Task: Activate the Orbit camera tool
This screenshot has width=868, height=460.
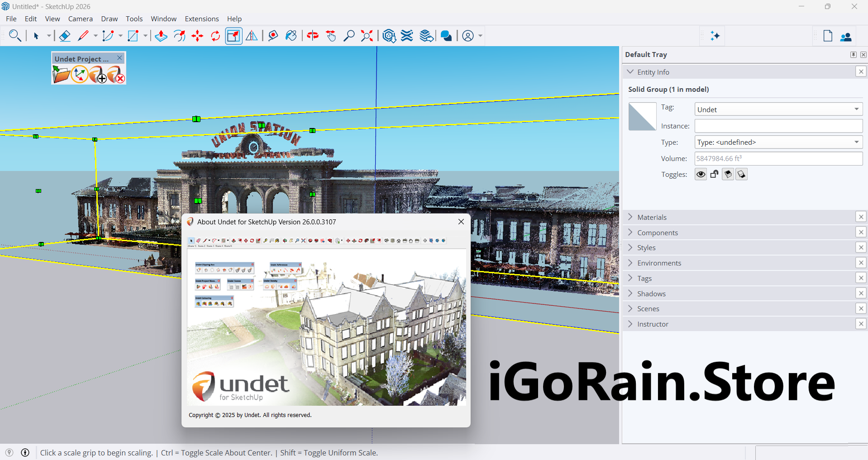Action: [313, 36]
